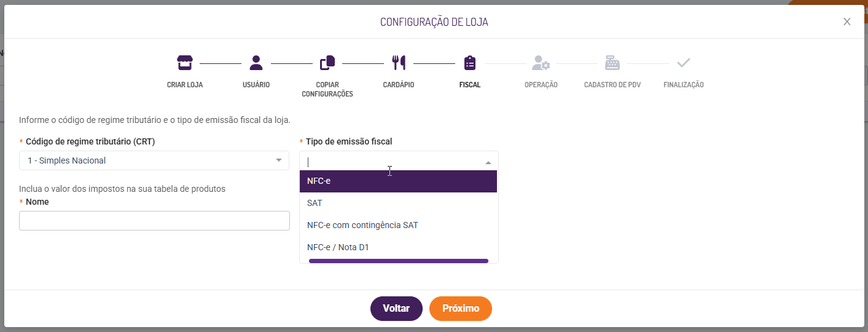Choose the NFC-e option from the list
Image resolution: width=868 pixels, height=332 pixels.
(398, 181)
